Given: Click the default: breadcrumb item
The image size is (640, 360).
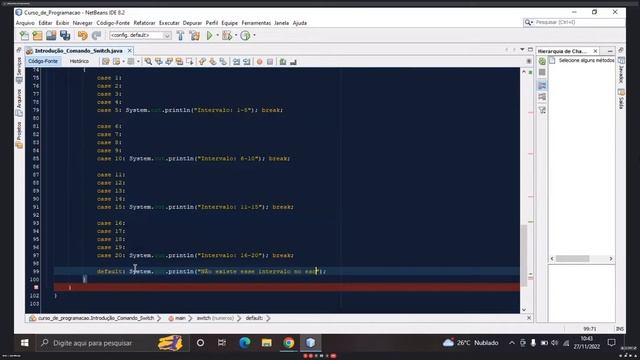Looking at the screenshot, I should (x=254, y=318).
